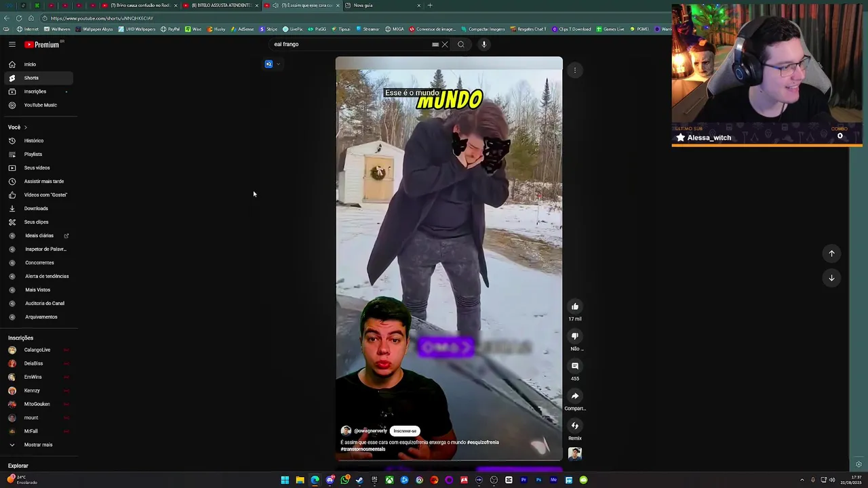This screenshot has height=488, width=868.
Task: Go to Início in the sidebar
Action: pyautogui.click(x=39, y=64)
